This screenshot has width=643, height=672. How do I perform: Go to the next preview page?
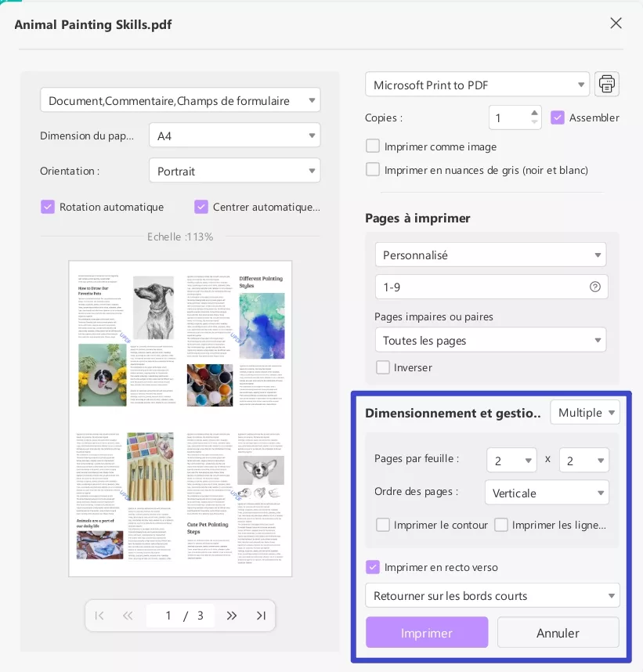233,616
